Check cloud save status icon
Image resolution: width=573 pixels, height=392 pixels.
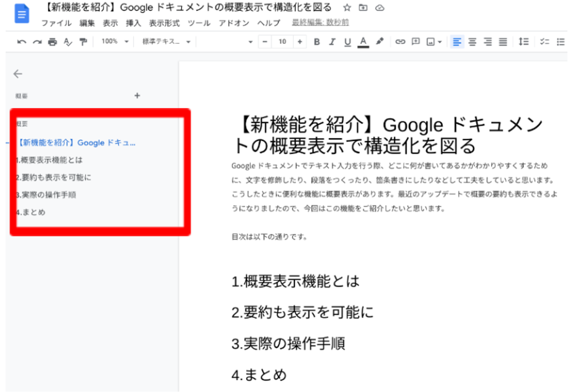(380, 7)
